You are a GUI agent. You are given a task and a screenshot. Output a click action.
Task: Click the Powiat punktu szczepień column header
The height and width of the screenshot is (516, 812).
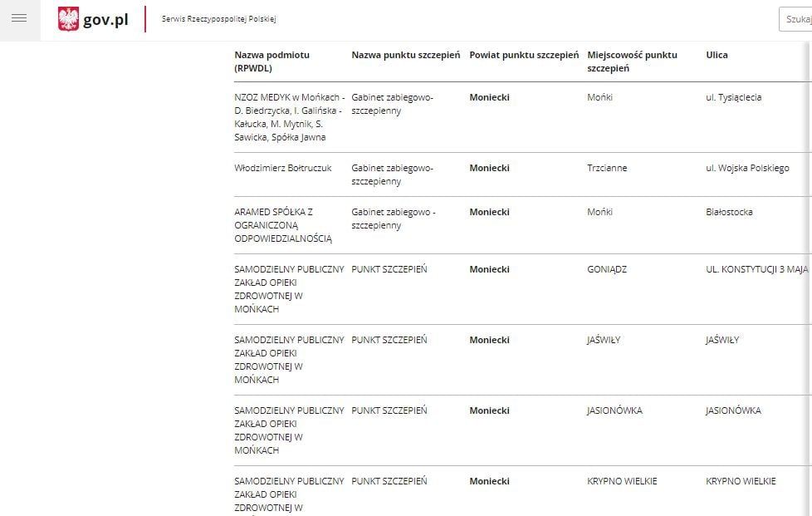[x=524, y=55]
